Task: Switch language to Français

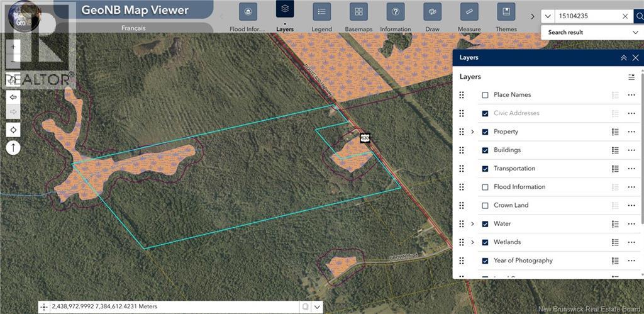Action: coord(133,28)
